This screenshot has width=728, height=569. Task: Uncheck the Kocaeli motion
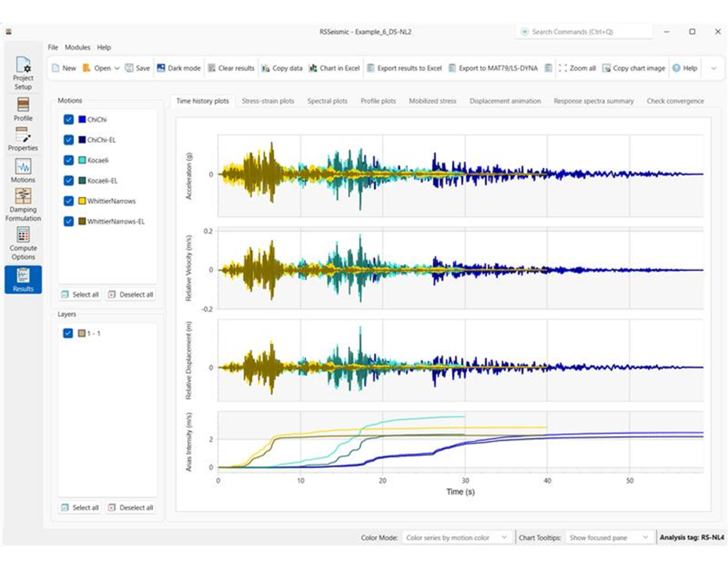tap(69, 160)
